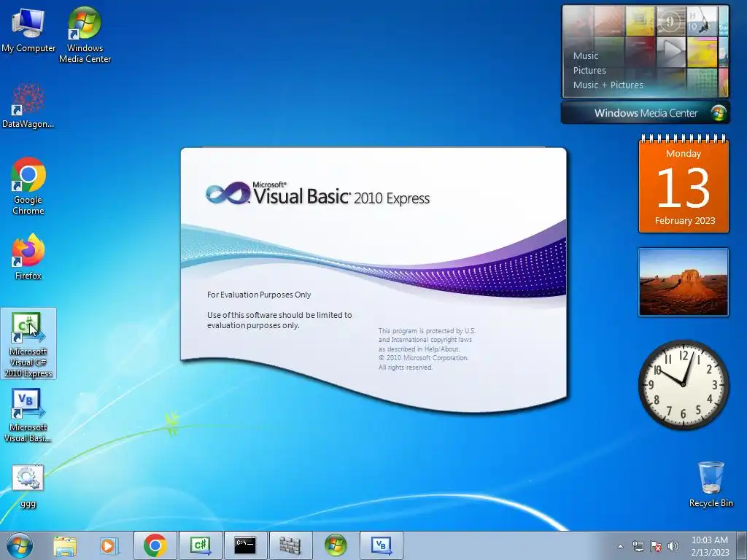
Task: Switch to the Visual Basic taskbar button
Action: click(381, 545)
